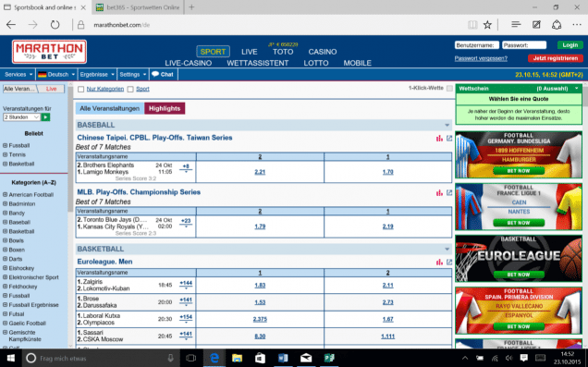
Task: Open Edge more actions menu
Action: point(577,25)
